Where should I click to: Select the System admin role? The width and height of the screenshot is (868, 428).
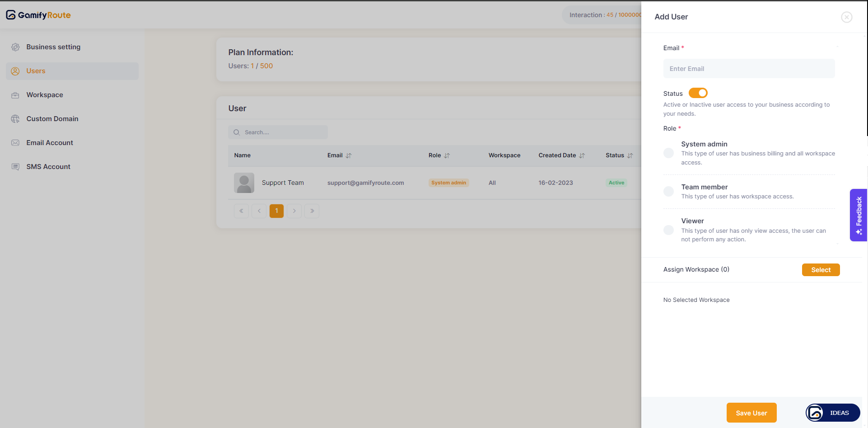point(668,153)
